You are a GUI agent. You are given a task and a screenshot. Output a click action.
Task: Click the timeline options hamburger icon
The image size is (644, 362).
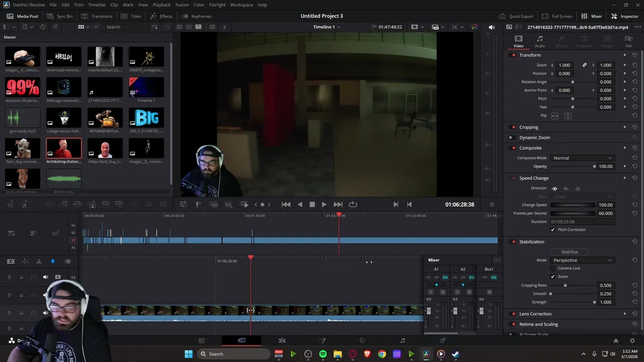[492, 205]
